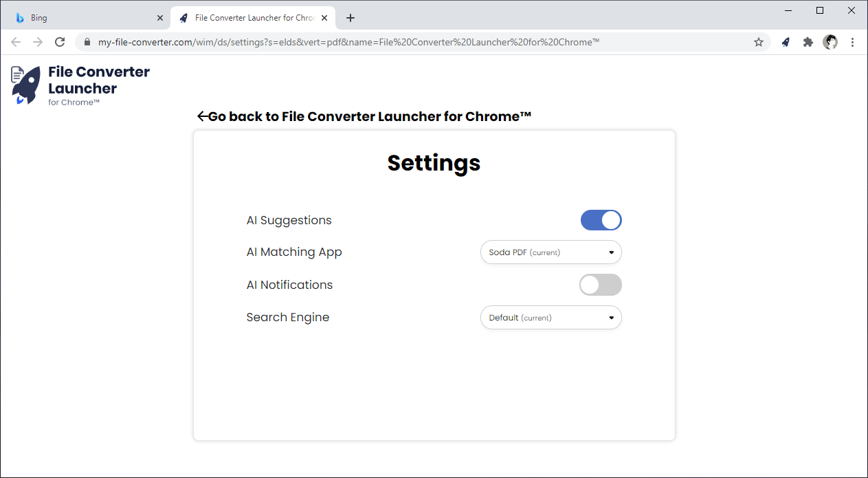Click the profile avatar in the toolbar
The width and height of the screenshot is (868, 478).
tap(830, 42)
